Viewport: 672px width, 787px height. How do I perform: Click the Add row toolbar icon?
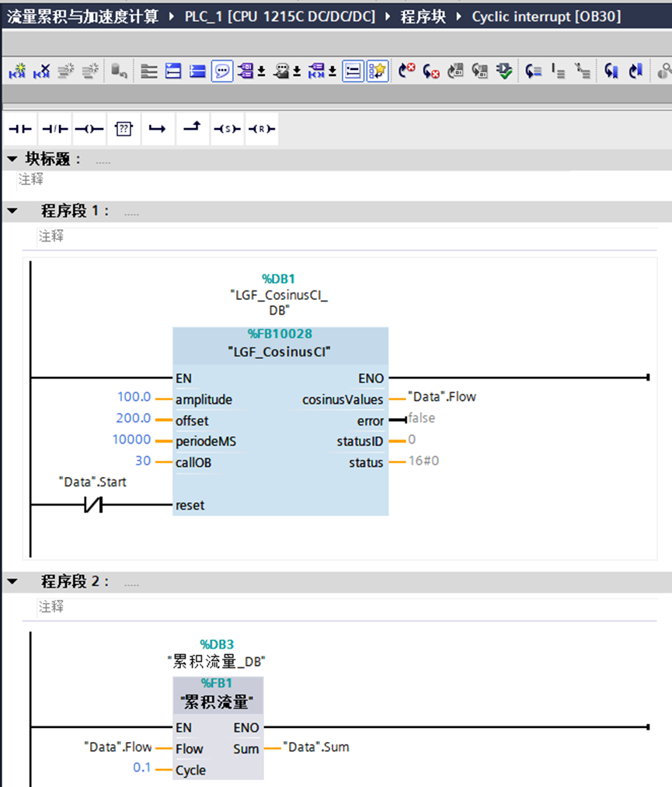(90, 71)
